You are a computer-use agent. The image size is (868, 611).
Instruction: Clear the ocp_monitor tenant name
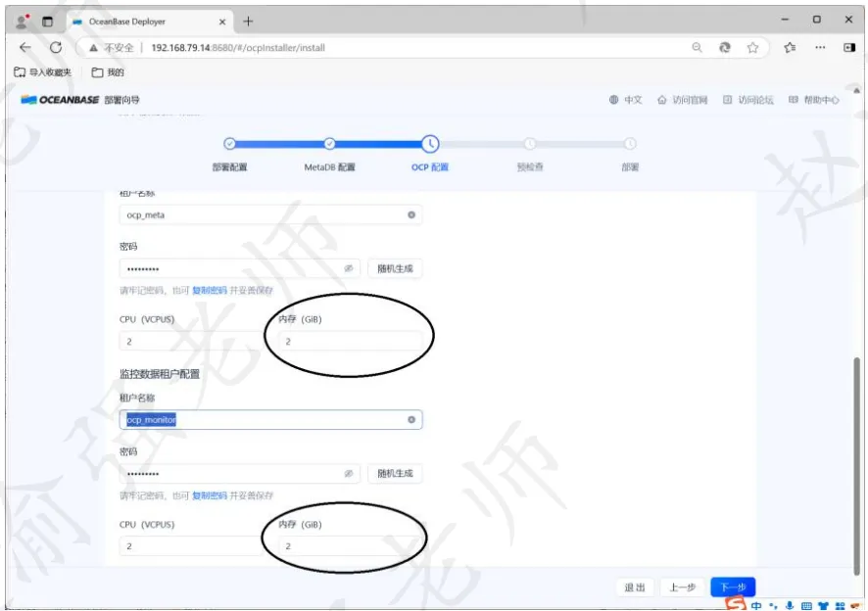pyautogui.click(x=411, y=419)
